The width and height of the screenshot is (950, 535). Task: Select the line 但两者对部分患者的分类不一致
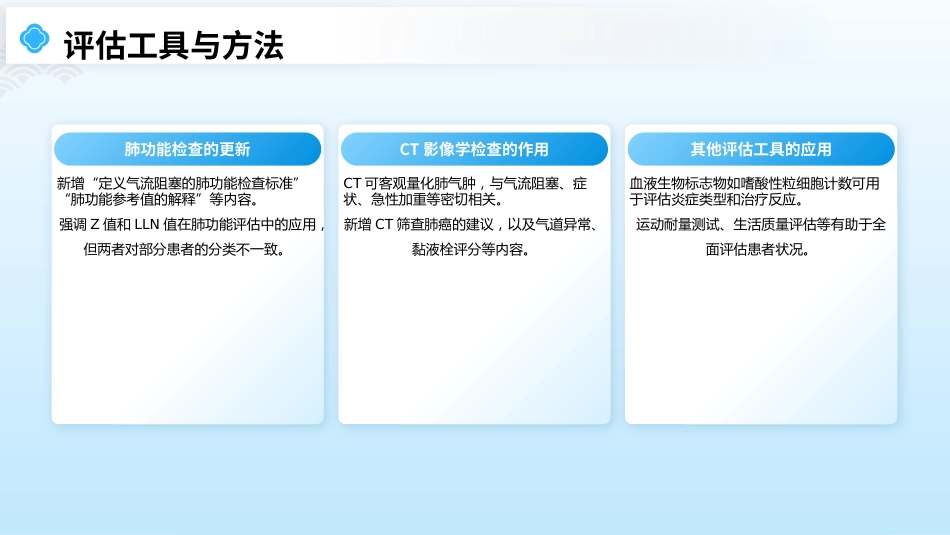click(184, 250)
